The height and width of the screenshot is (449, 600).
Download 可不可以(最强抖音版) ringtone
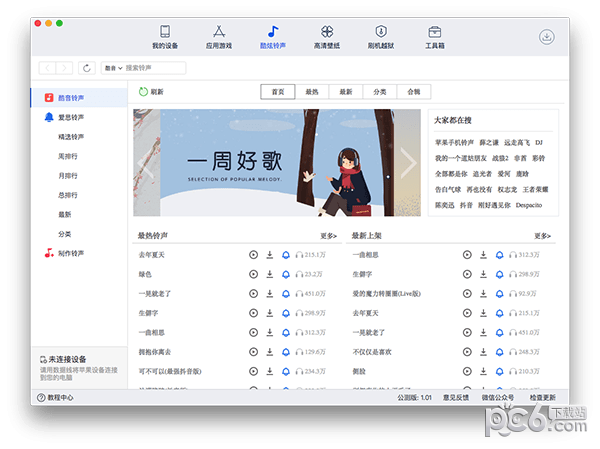pos(270,371)
